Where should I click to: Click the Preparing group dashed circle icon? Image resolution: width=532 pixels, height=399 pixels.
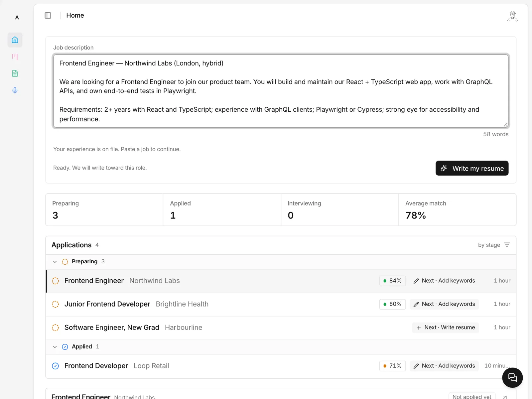65,262
